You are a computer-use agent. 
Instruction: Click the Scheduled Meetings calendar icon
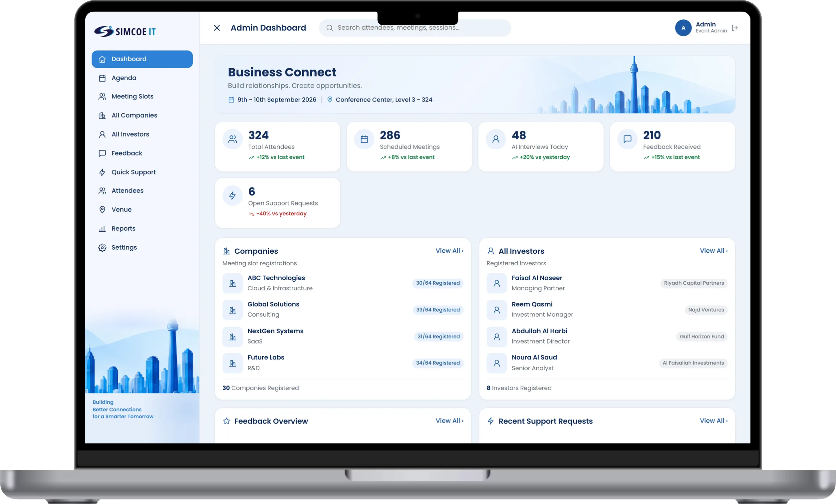[x=364, y=139]
